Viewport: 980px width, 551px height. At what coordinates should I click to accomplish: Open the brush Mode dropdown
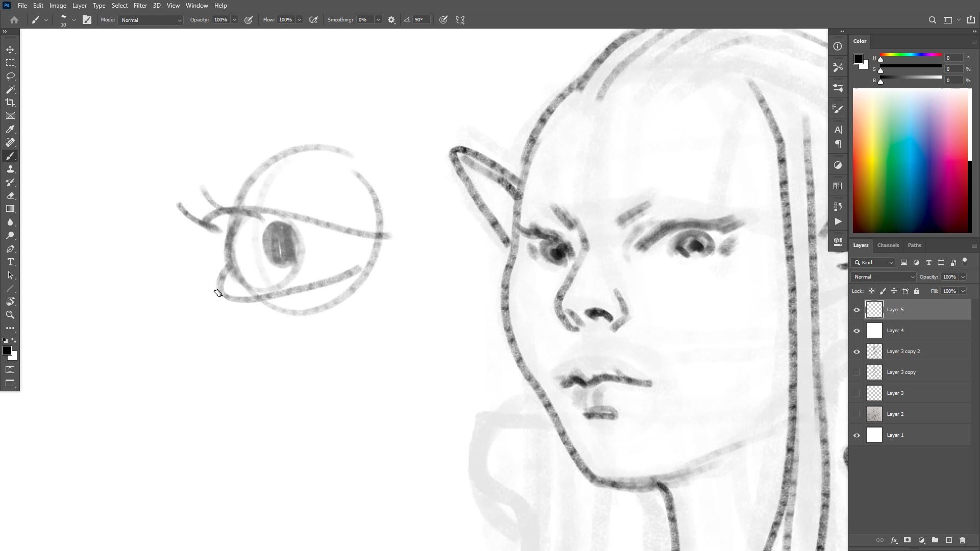click(x=151, y=20)
